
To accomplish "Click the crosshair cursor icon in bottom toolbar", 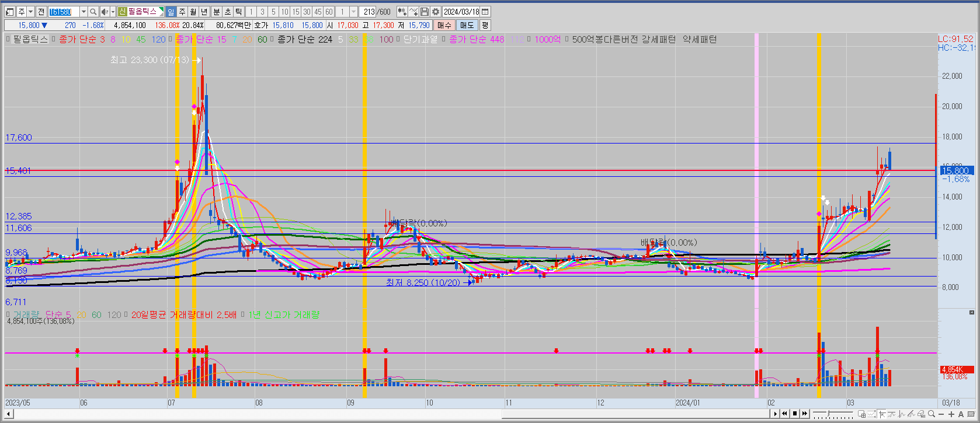I will [882, 414].
